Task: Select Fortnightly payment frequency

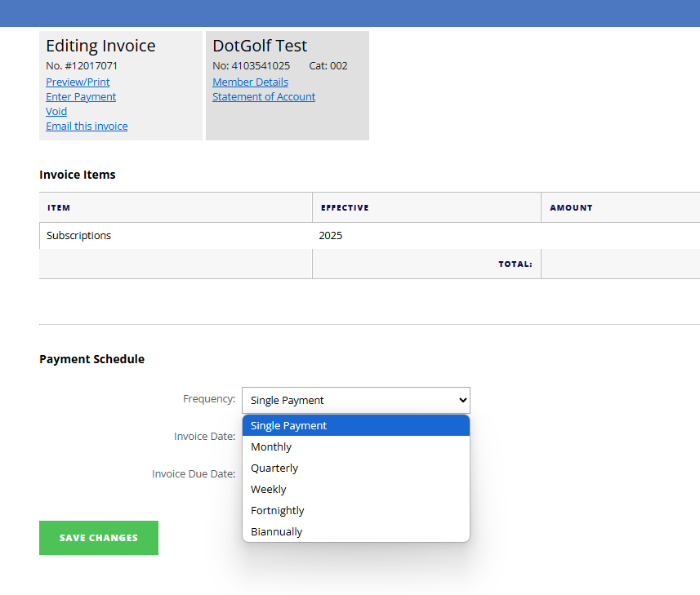Action: pos(356,510)
